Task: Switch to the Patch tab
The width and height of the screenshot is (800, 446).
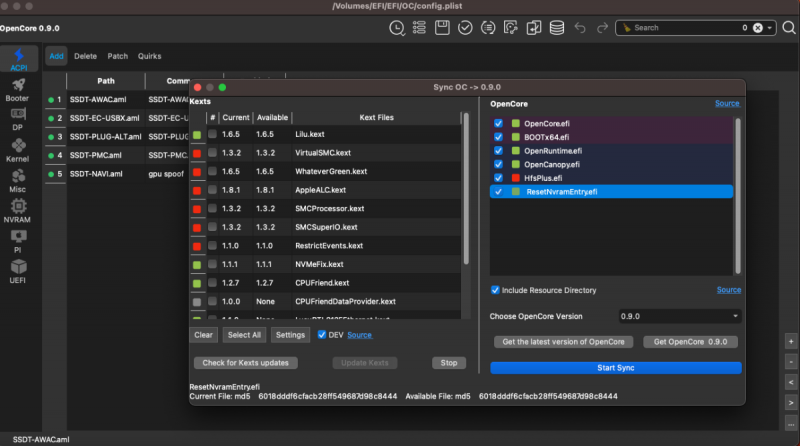Action: pos(118,56)
